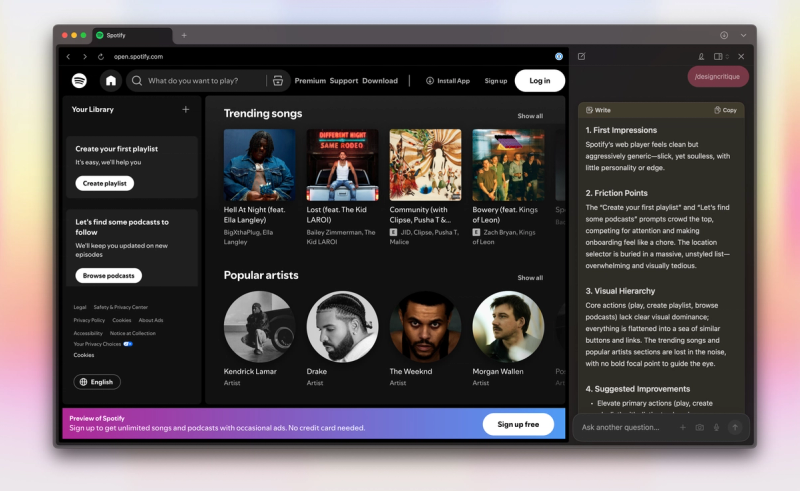Toggle Your Privacy Choices switch icon

click(x=128, y=344)
